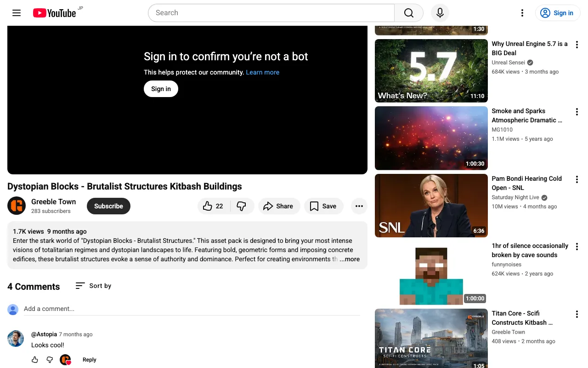Viewport: 588px width, 368px height.
Task: Open the hamburger guide menu
Action: point(17,13)
